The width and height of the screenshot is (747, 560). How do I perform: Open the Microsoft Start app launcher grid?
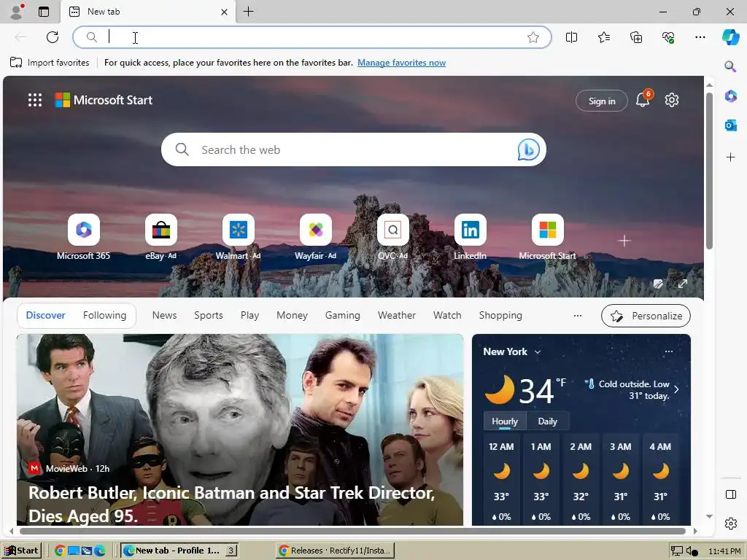point(35,100)
